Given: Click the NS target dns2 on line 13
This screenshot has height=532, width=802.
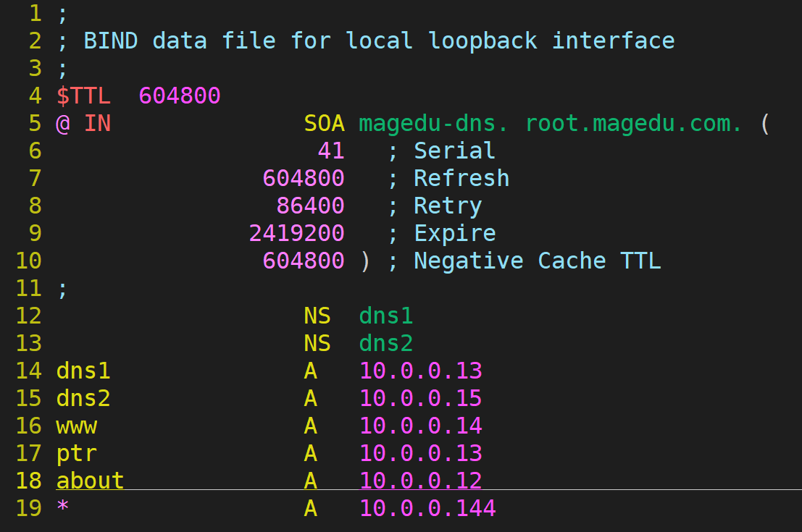Looking at the screenshot, I should (386, 344).
